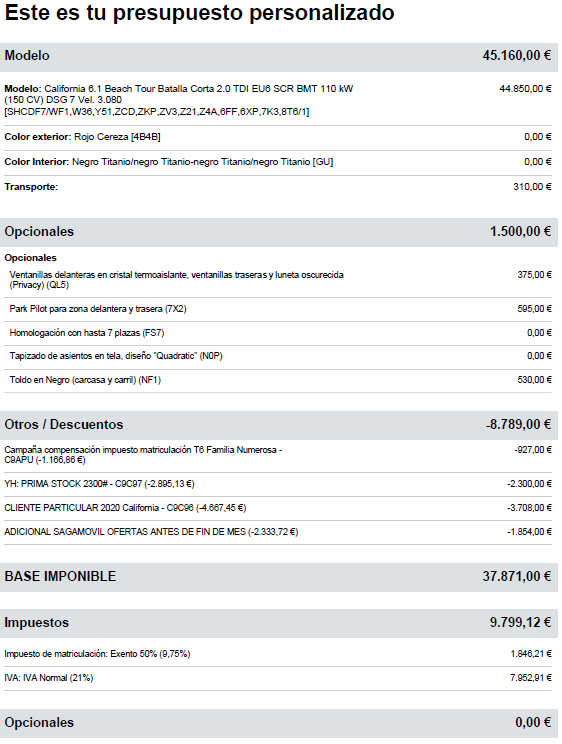Select the IVA Normal (21%) tax row
This screenshot has width=562, height=744.
[278, 679]
